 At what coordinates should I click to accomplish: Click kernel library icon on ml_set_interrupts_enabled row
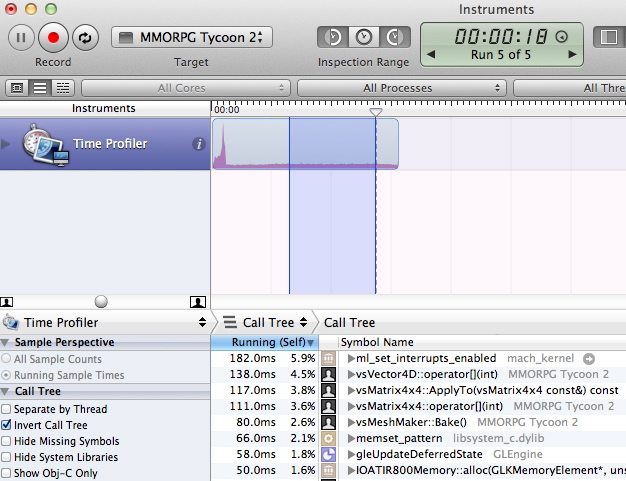[328, 358]
